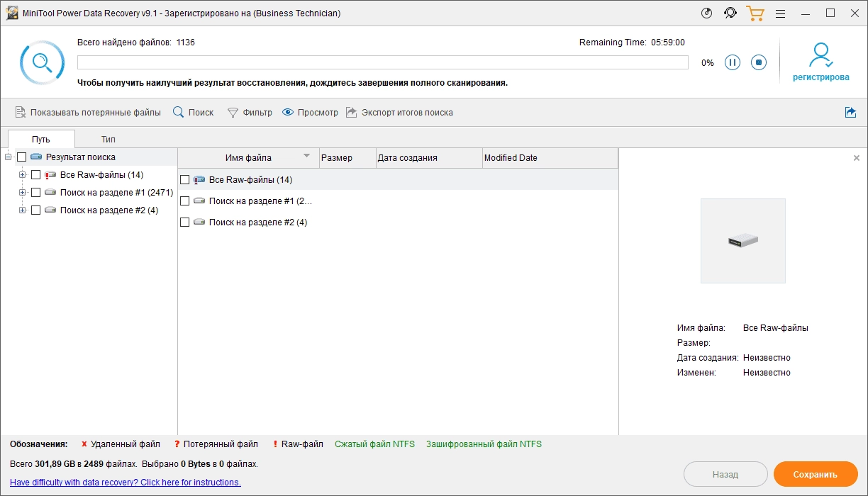This screenshot has width=868, height=496.
Task: Pause the scan with the pause button
Action: coord(733,62)
